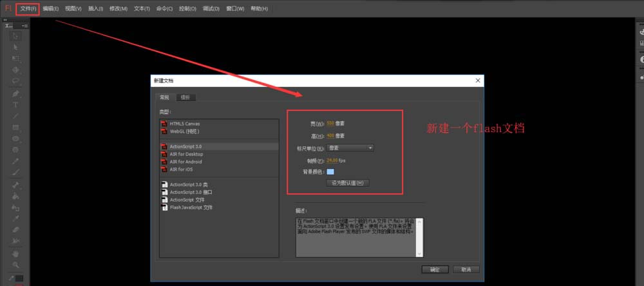Choose AIR for Android type

[x=219, y=162]
